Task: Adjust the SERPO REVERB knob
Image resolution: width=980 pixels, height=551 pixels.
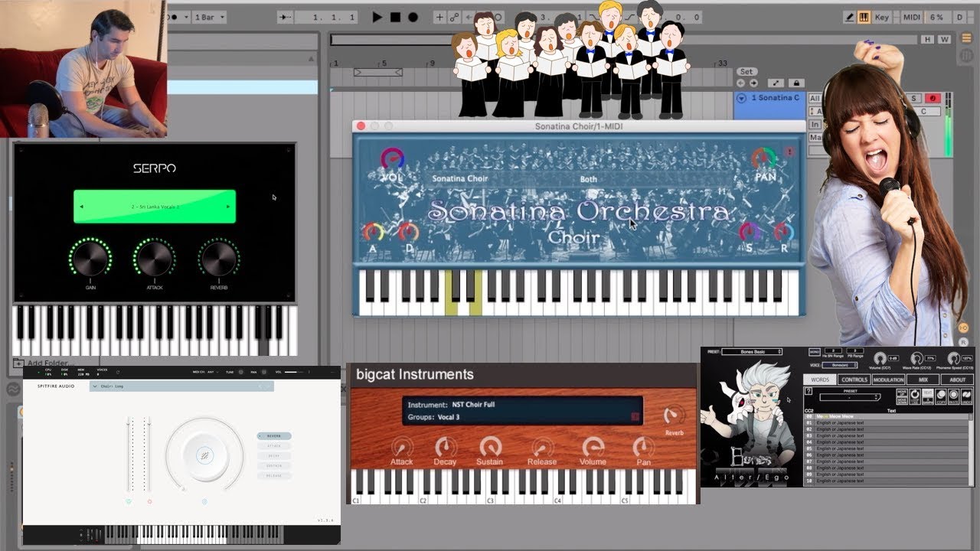Action: [x=219, y=259]
